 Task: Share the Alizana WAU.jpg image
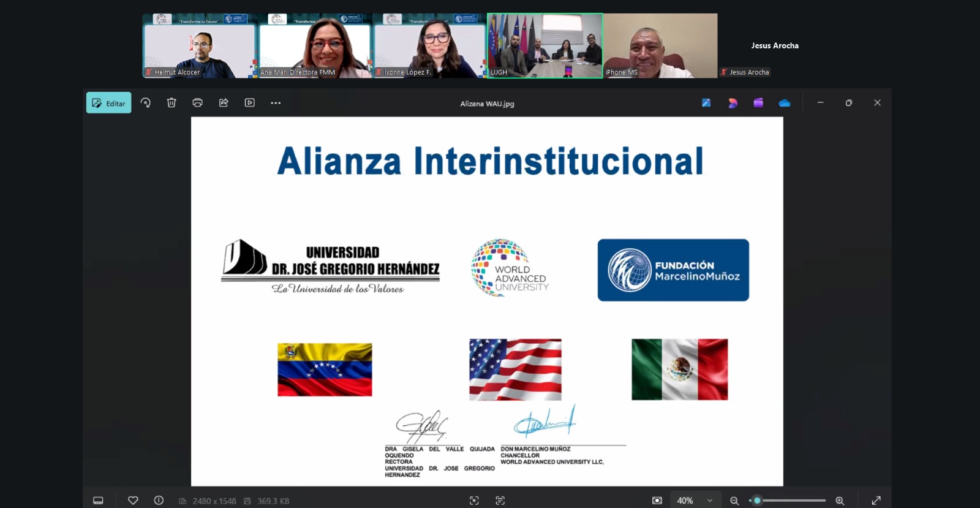point(224,103)
